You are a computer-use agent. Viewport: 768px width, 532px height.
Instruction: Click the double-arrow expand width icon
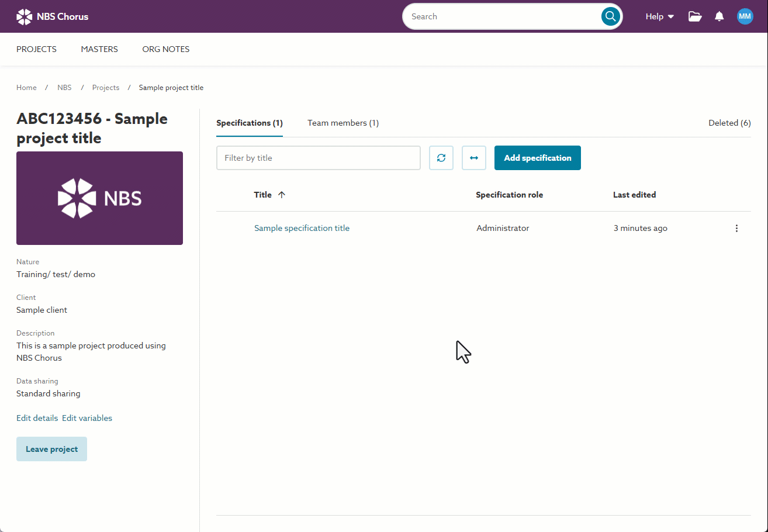pyautogui.click(x=474, y=158)
